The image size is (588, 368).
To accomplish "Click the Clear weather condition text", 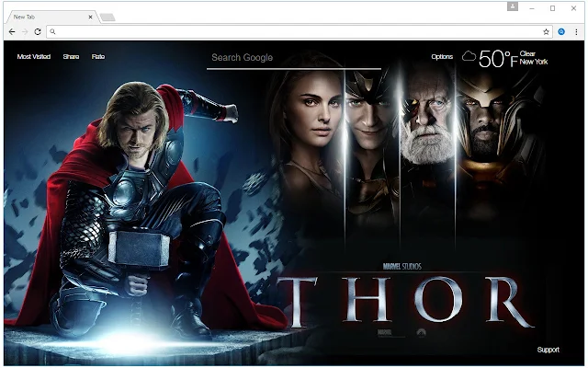I will (x=527, y=53).
